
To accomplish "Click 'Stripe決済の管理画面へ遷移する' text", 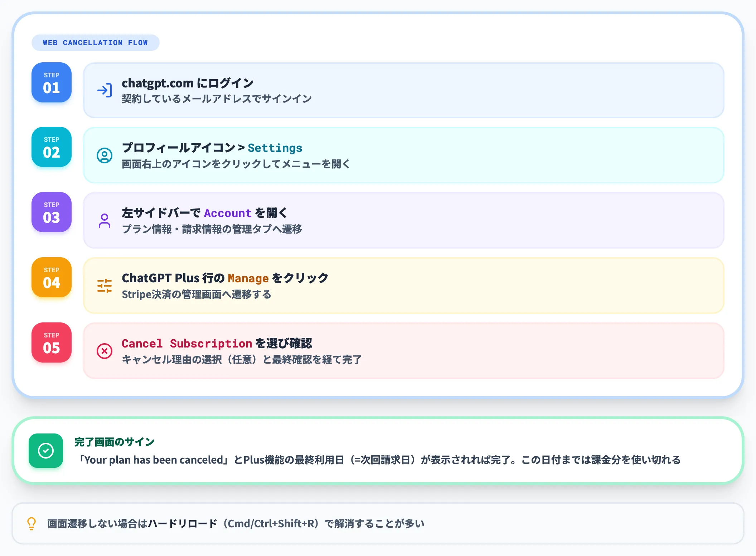I will [x=197, y=294].
